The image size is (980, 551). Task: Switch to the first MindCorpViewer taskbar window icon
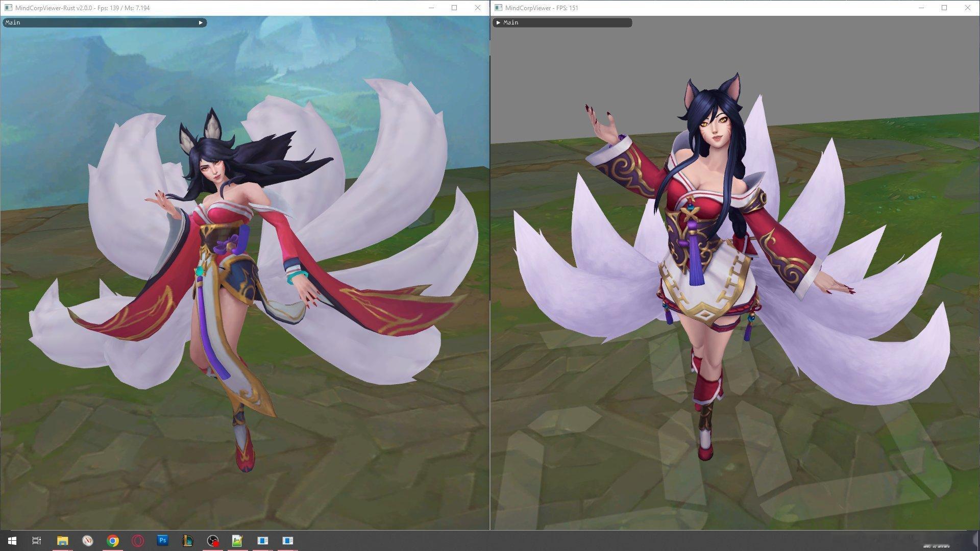pyautogui.click(x=263, y=541)
